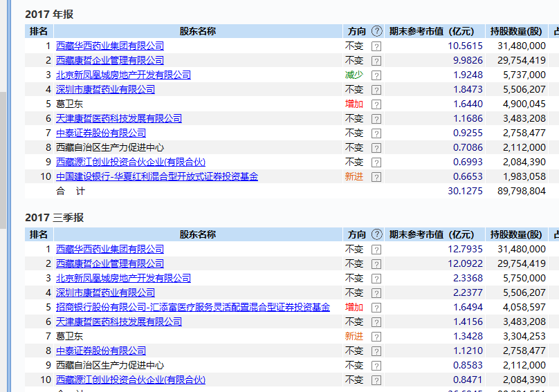
Task: Click question icon next to 减少 in 2017 年报
Action: 376,75
